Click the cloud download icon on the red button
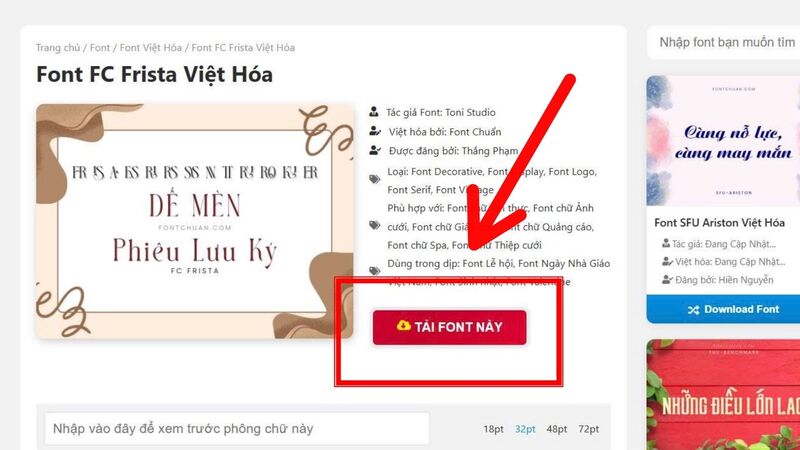Viewport: 800px width, 450px height. coord(404,326)
